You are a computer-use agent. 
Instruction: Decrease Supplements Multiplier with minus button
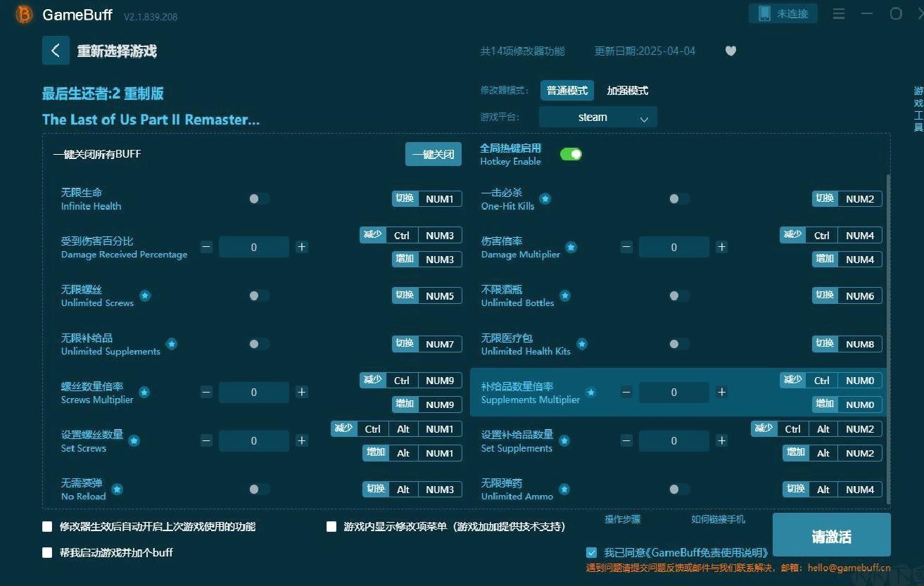tap(626, 392)
